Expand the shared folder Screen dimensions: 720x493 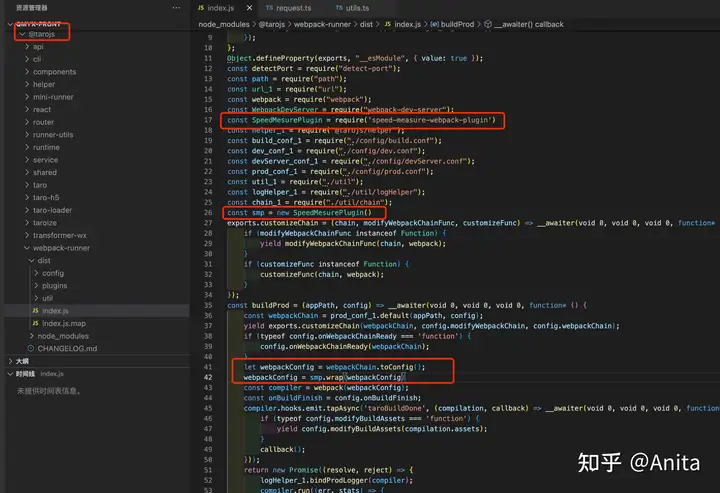pyautogui.click(x=27, y=172)
